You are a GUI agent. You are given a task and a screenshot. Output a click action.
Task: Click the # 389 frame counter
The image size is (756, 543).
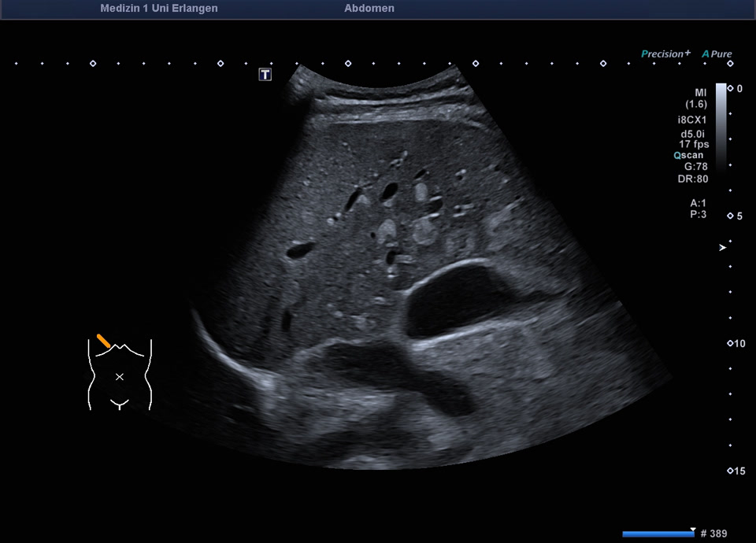pyautogui.click(x=713, y=534)
